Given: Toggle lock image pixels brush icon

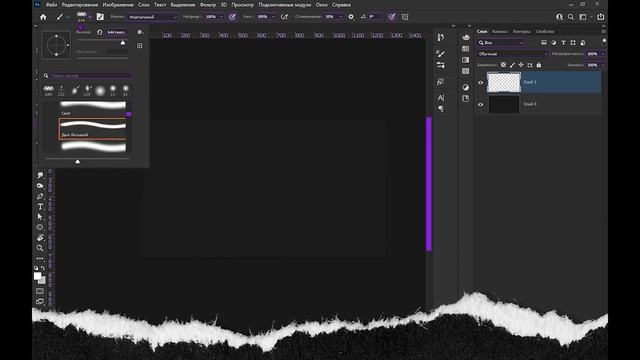Looking at the screenshot, I should tap(512, 65).
